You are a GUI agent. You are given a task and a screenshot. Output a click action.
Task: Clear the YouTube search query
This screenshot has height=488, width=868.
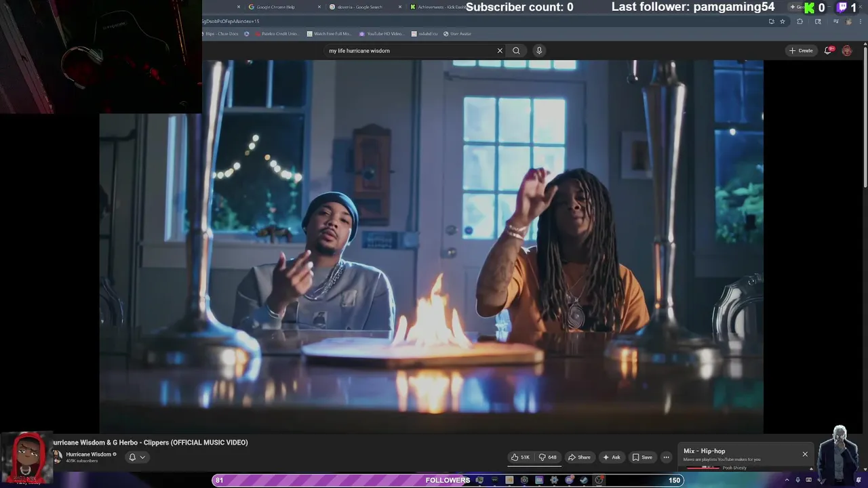pos(500,50)
